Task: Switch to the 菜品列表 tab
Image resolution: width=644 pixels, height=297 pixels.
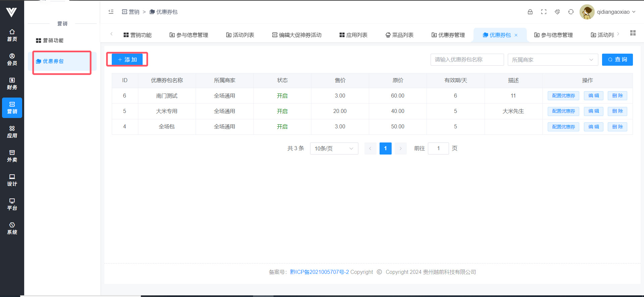Action: pyautogui.click(x=399, y=35)
